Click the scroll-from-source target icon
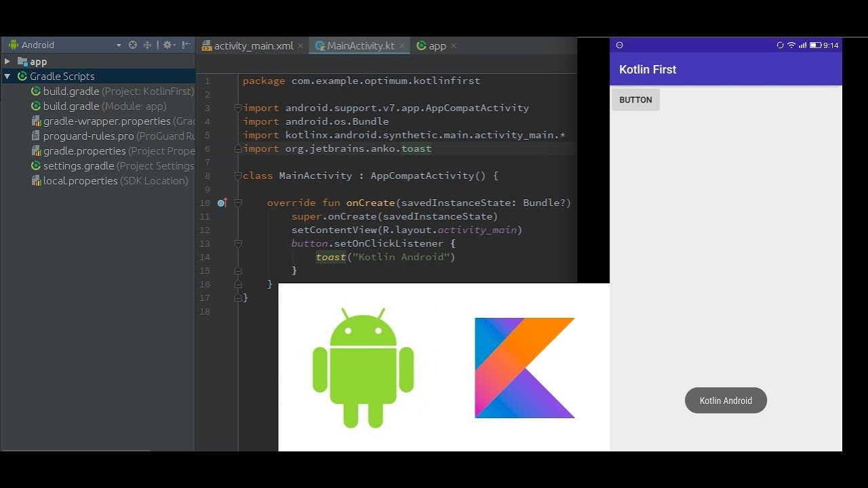The image size is (868, 488). pos(133,45)
